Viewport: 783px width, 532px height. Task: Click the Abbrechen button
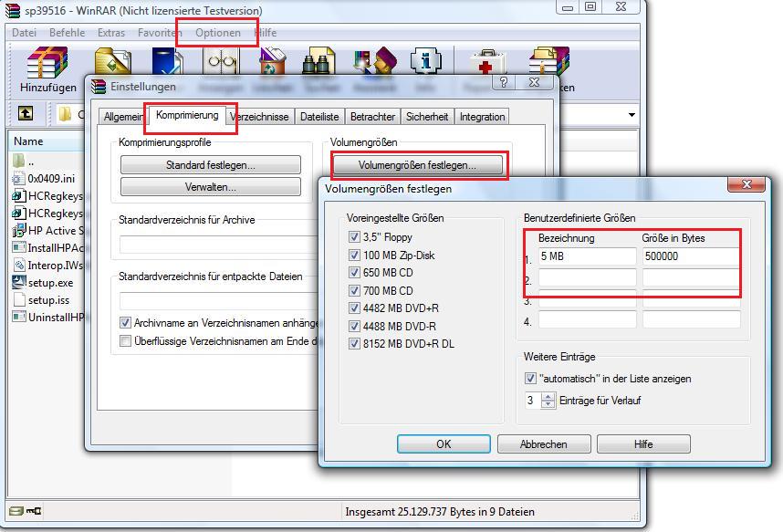(543, 444)
